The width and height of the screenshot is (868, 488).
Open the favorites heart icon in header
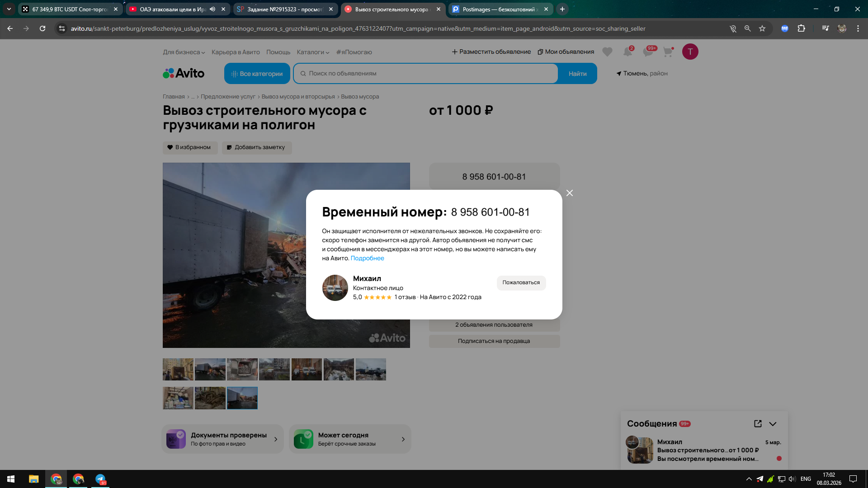tap(607, 52)
